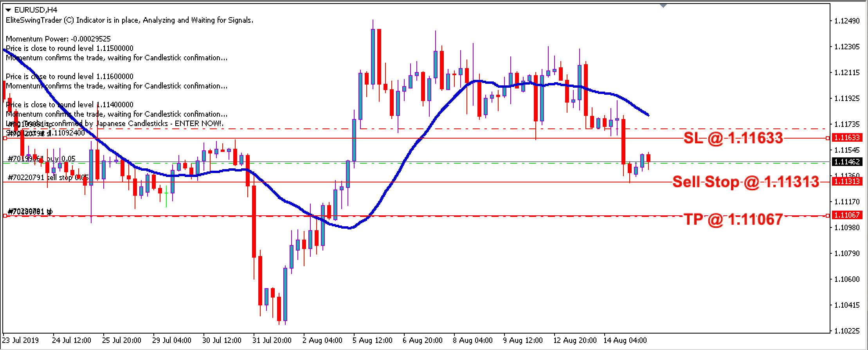This screenshot has width=868, height=350.
Task: Open the EURUSD,H4 chart title dropdown triangle
Action: (9, 11)
